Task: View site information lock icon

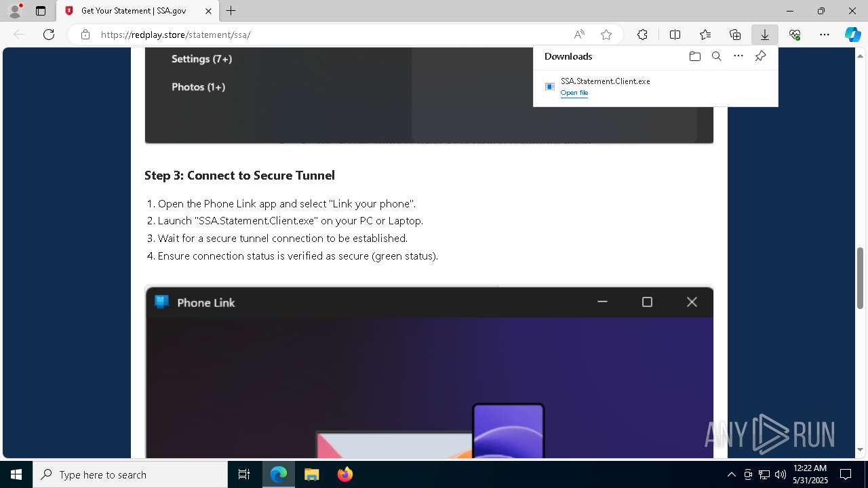Action: 85,35
